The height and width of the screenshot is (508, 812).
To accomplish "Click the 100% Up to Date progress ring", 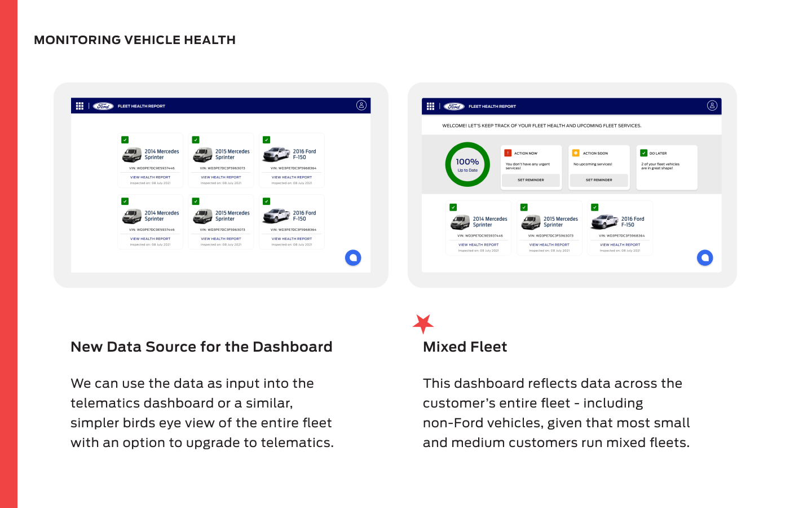I will click(x=467, y=164).
